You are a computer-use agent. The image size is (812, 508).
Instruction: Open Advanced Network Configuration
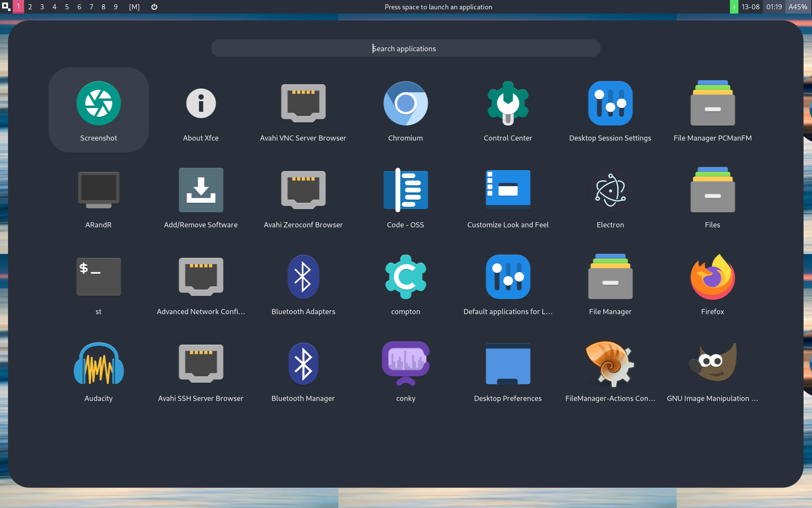(201, 284)
